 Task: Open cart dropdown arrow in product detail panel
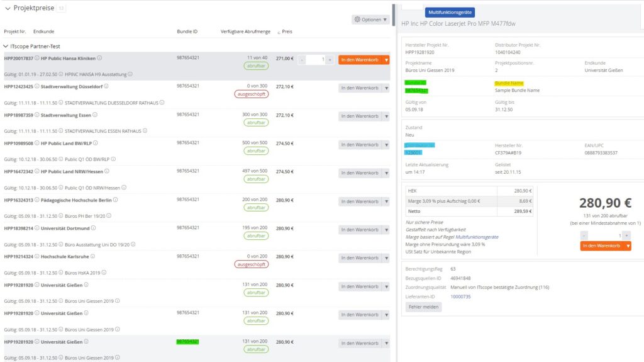(x=628, y=246)
